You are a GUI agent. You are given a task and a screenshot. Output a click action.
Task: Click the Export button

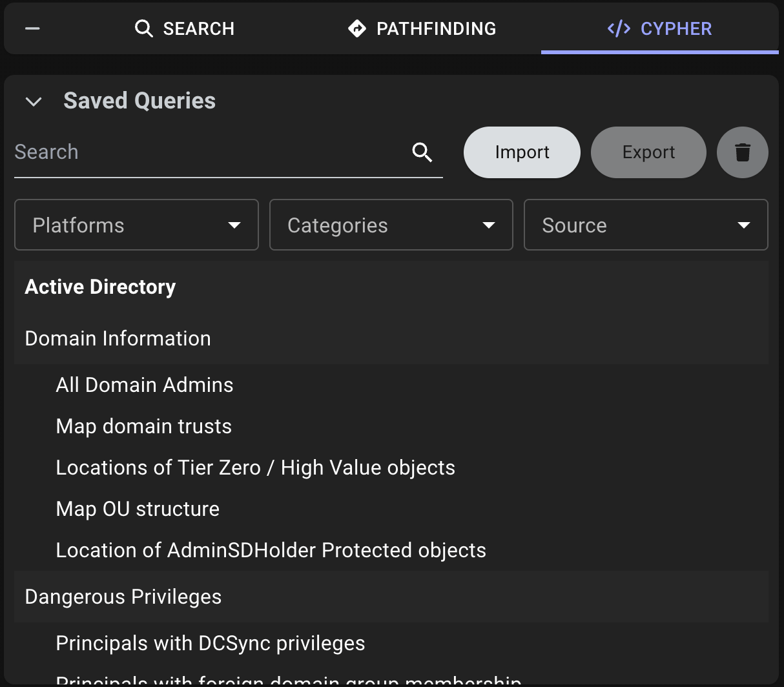pos(648,152)
